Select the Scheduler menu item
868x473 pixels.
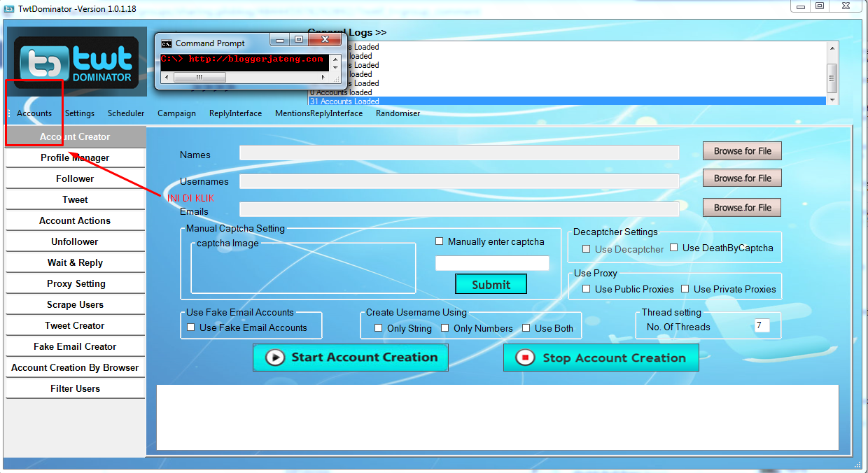[x=126, y=113]
